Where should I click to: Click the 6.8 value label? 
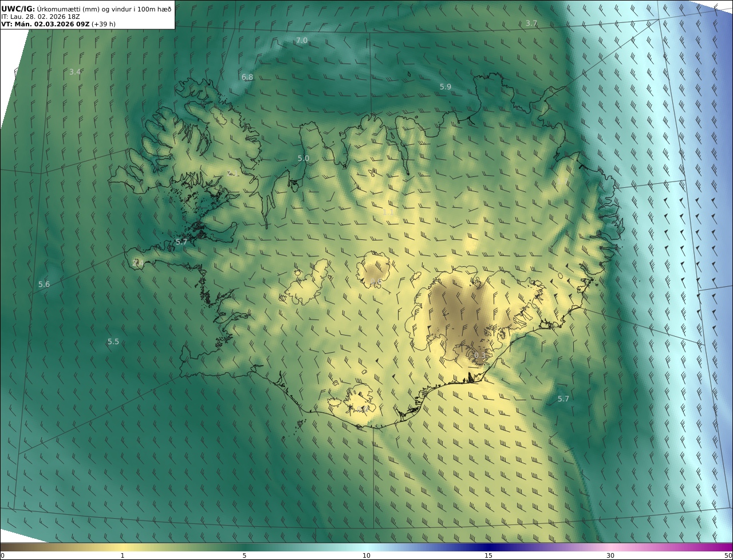click(247, 77)
